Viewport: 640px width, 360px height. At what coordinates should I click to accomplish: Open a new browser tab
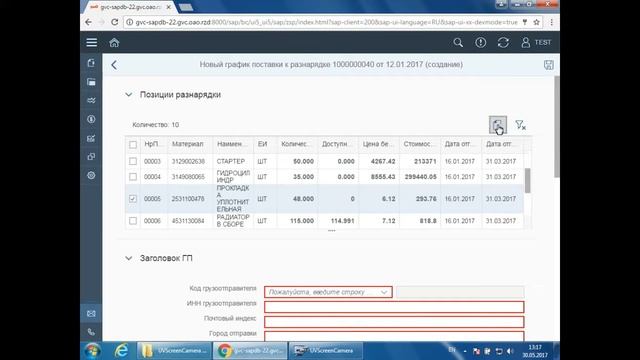[x=186, y=7]
